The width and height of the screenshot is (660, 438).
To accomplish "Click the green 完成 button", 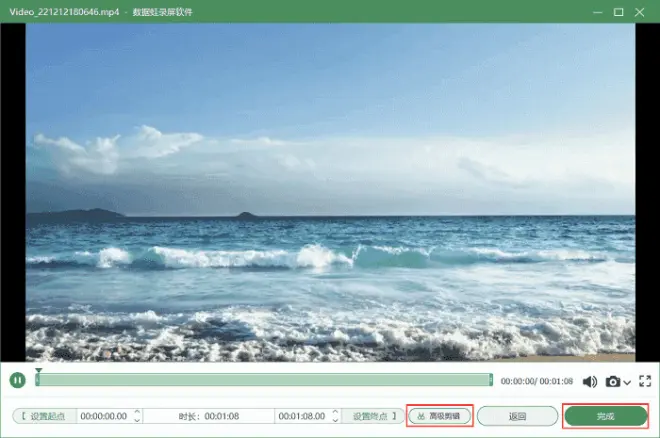I will pyautogui.click(x=605, y=416).
